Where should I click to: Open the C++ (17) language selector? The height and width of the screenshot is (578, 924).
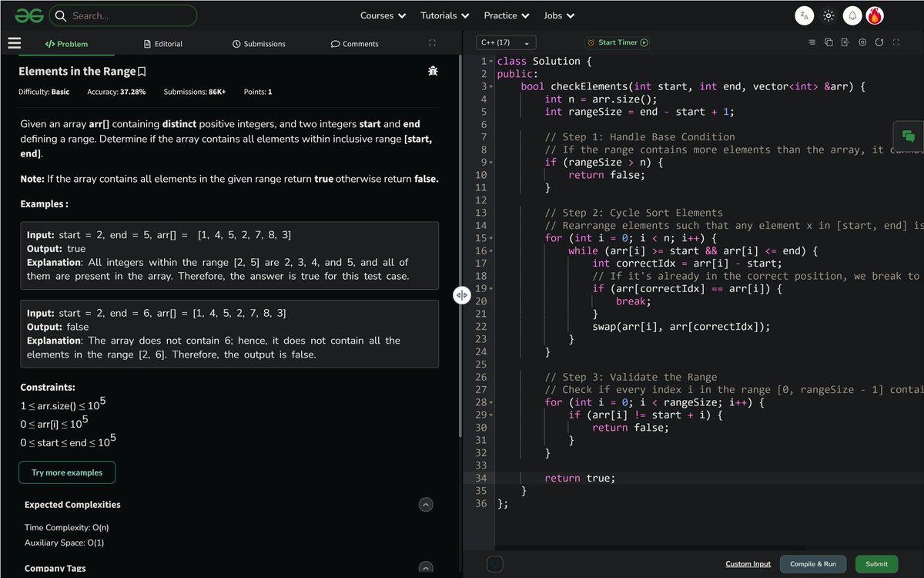click(x=506, y=42)
